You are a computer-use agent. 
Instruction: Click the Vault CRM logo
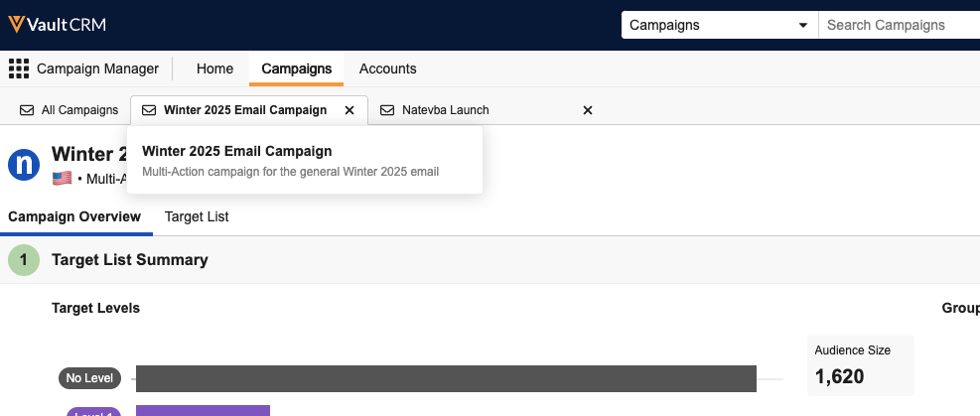[58, 25]
